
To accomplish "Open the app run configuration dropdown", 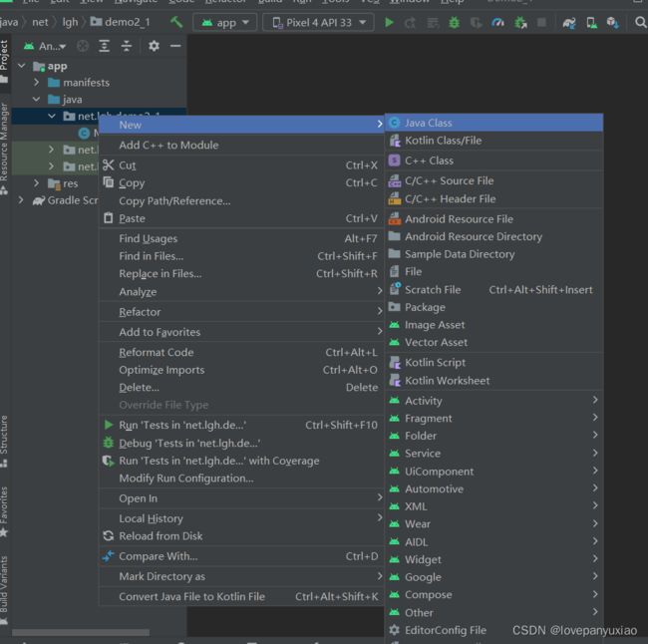I will [x=225, y=22].
